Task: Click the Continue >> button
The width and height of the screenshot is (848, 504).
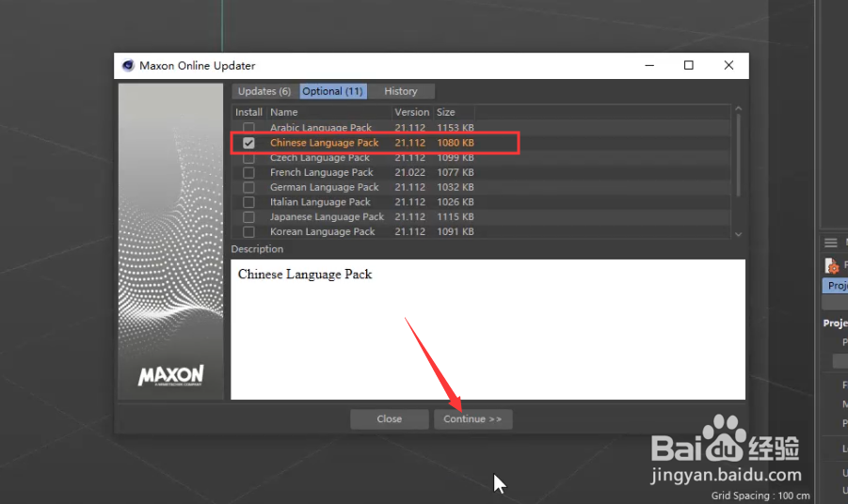Action: tap(472, 419)
